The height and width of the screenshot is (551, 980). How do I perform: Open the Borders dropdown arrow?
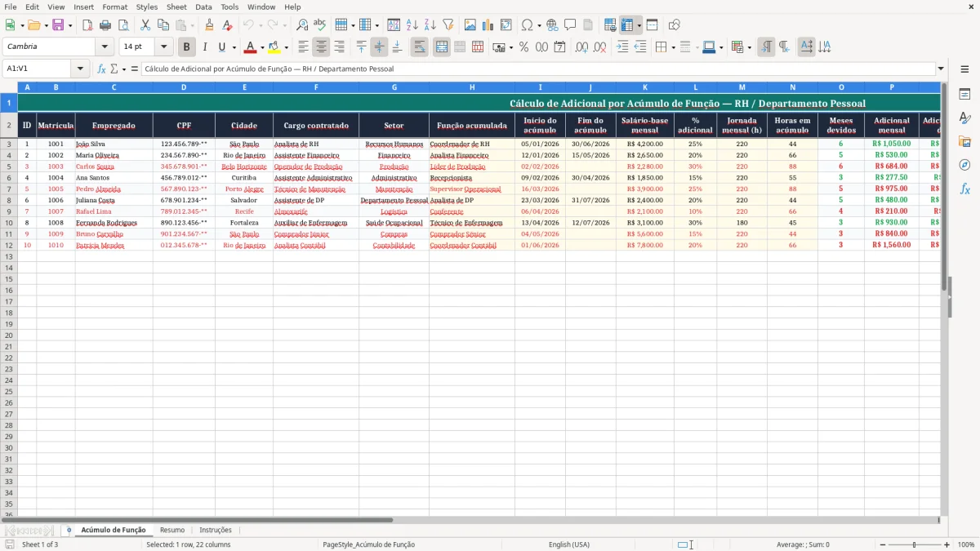click(673, 47)
